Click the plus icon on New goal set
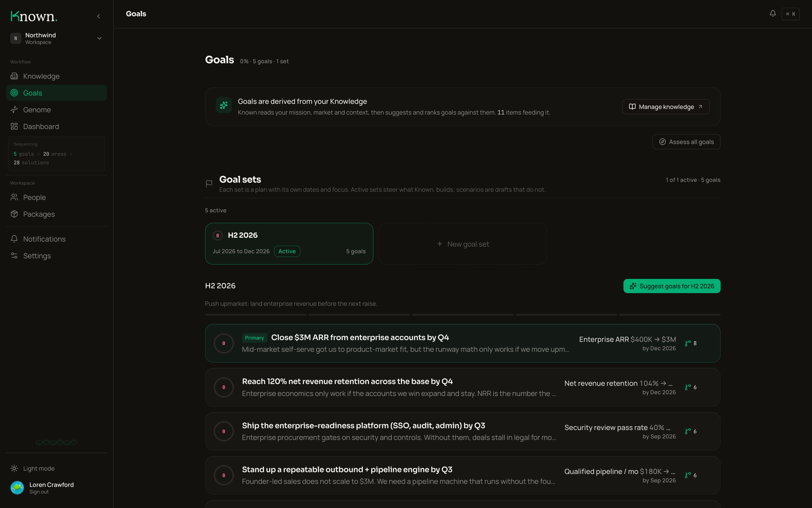The height and width of the screenshot is (508, 812). coord(439,244)
